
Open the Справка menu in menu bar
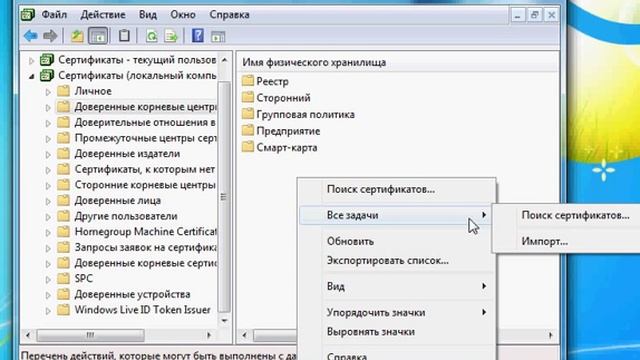pos(229,15)
